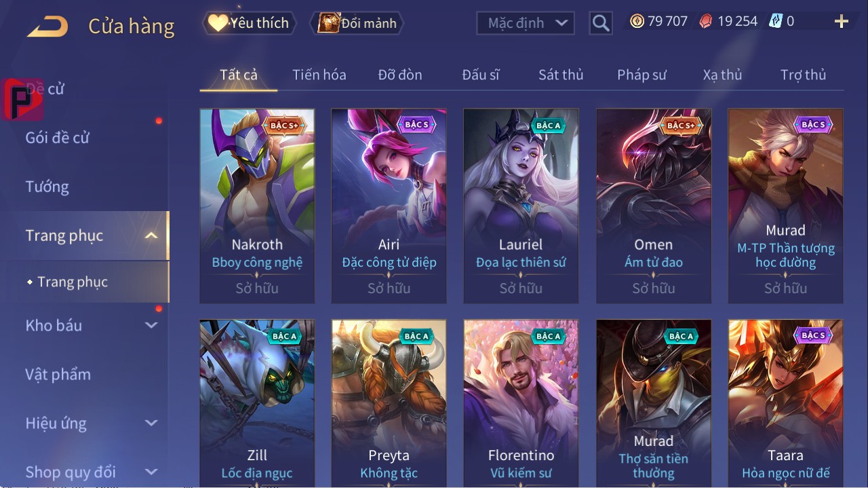This screenshot has width=868, height=488.
Task: Tap the heart Yêu thích icon
Action: coord(217,23)
